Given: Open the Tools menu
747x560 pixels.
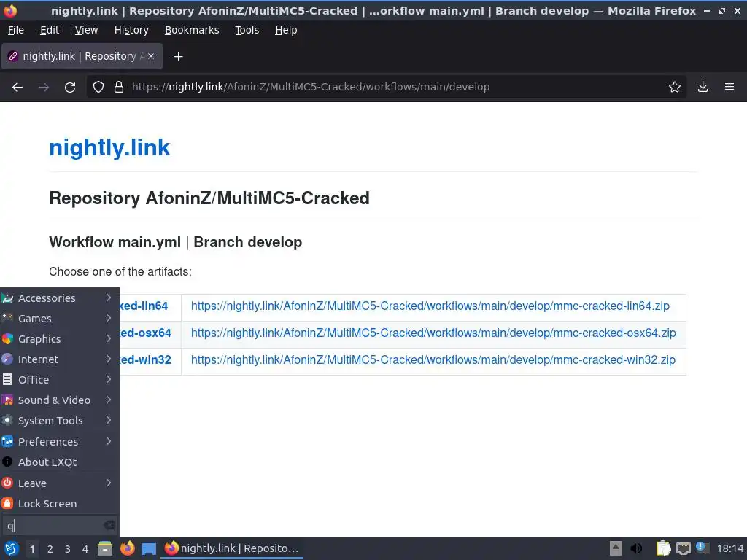Looking at the screenshot, I should (247, 30).
